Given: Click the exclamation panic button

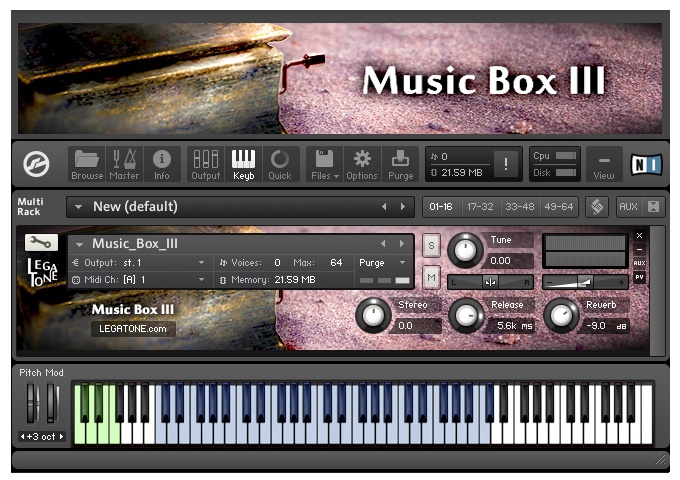Looking at the screenshot, I should pos(506,164).
